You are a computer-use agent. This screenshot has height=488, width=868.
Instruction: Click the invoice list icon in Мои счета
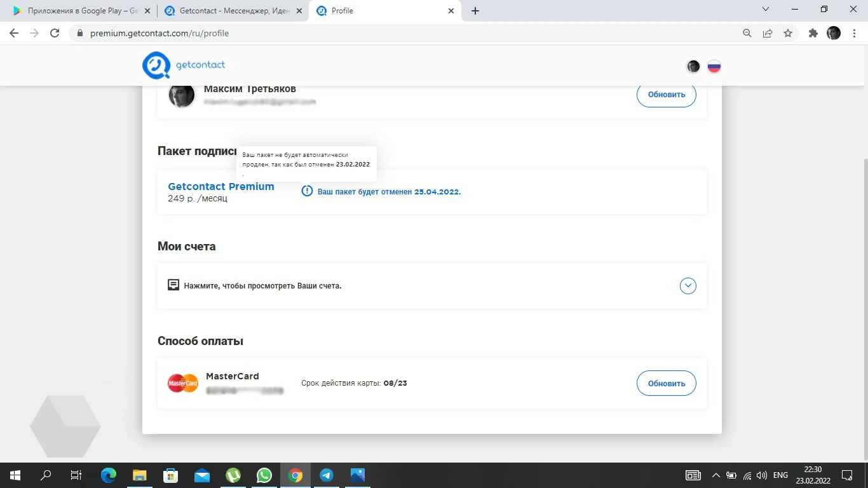pos(173,285)
